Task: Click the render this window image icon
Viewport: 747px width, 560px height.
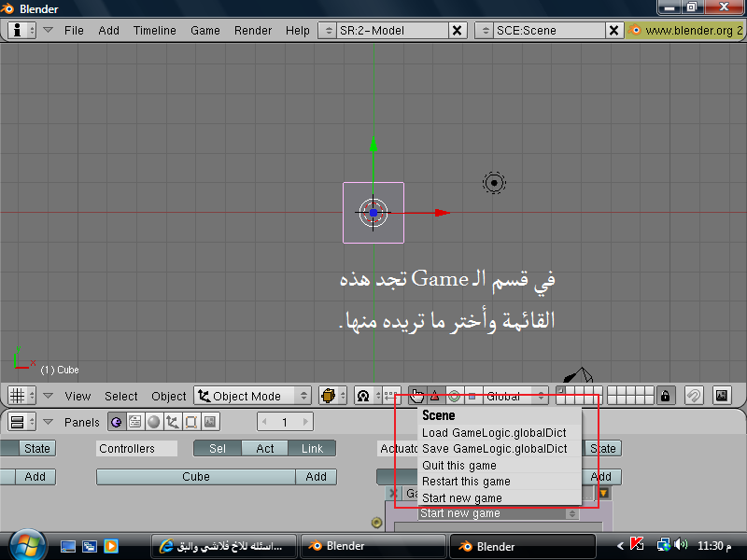Action: pyautogui.click(x=722, y=396)
